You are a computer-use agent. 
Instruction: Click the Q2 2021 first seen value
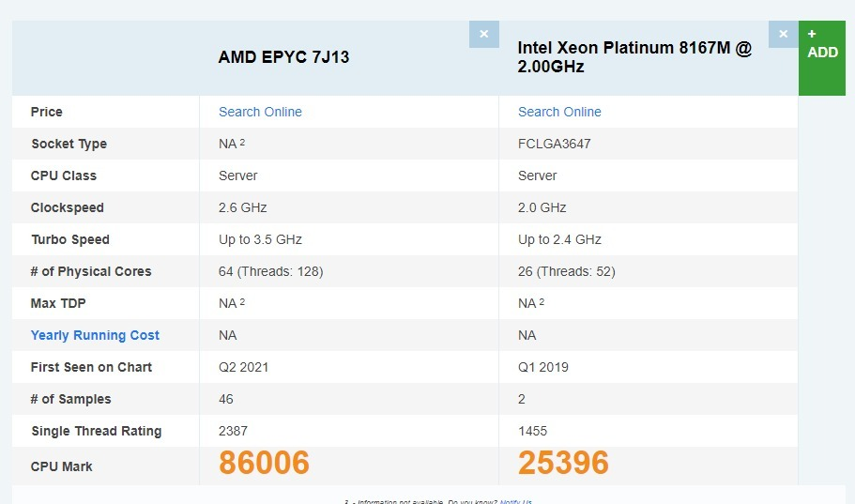(244, 367)
